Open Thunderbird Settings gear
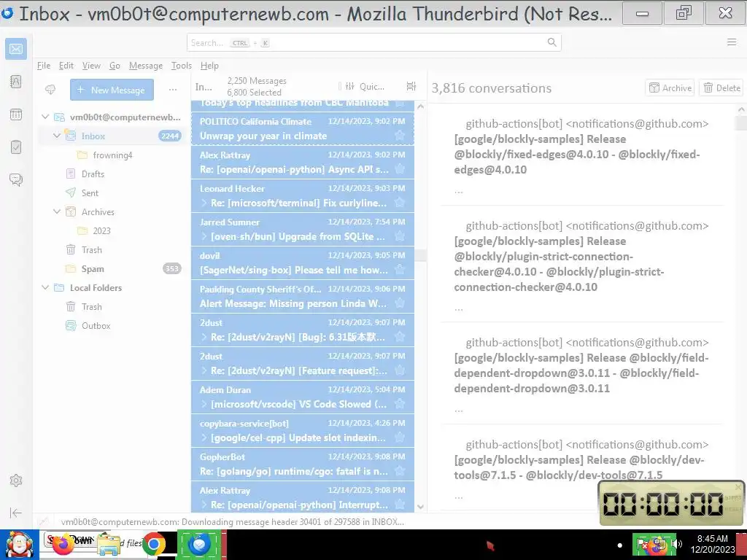The image size is (747, 560). [16, 481]
